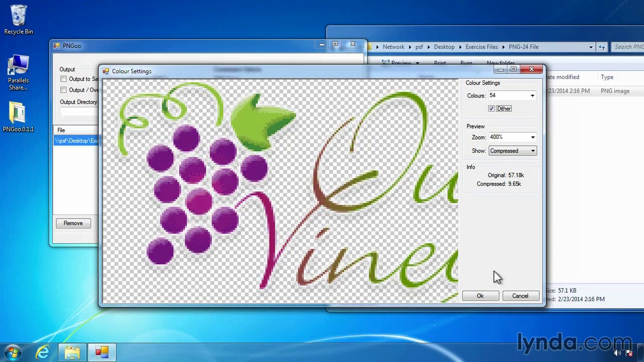Launch Internet Explorer from the taskbar
This screenshot has width=644, height=362.
point(44,352)
